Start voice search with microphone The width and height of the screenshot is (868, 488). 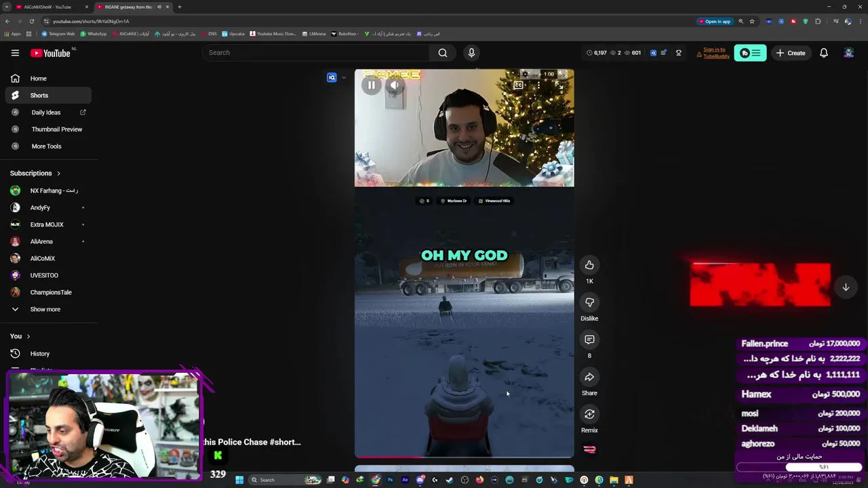471,53
